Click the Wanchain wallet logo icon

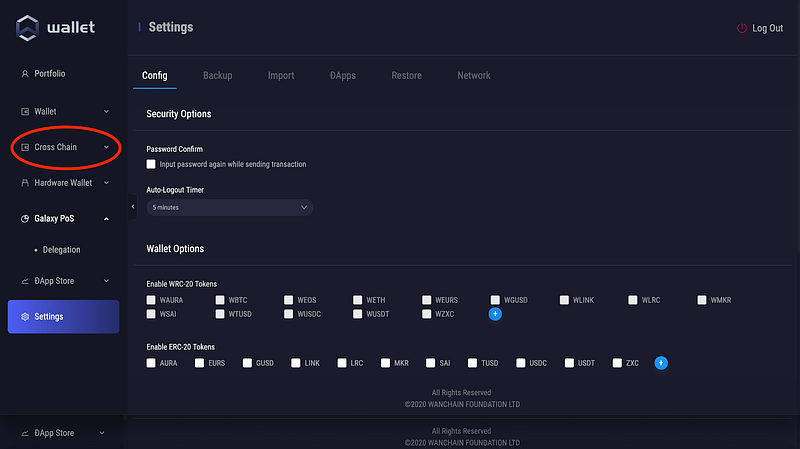pyautogui.click(x=27, y=28)
